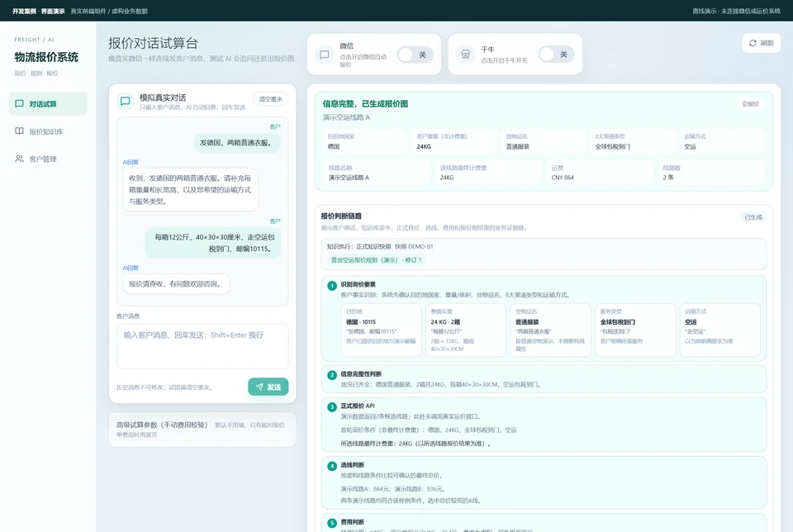Click the AI reply 报价请查收，有问题欢迎咨询。
793x532 pixels.
point(176,283)
